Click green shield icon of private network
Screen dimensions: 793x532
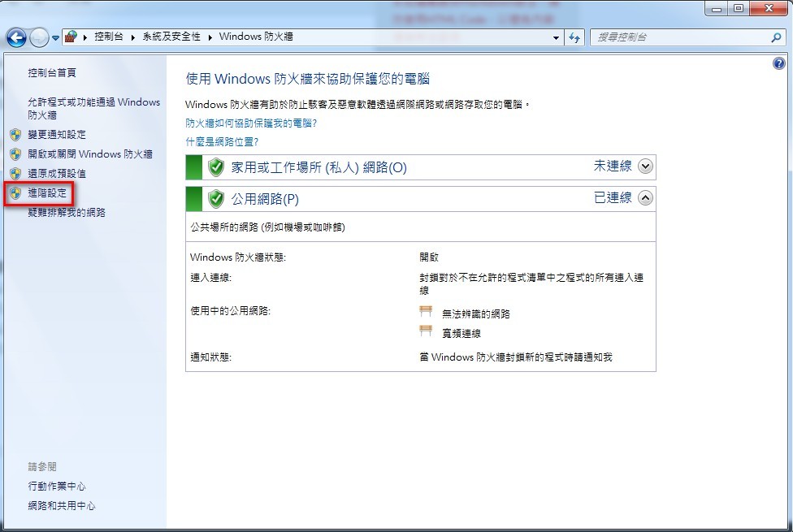(x=216, y=167)
